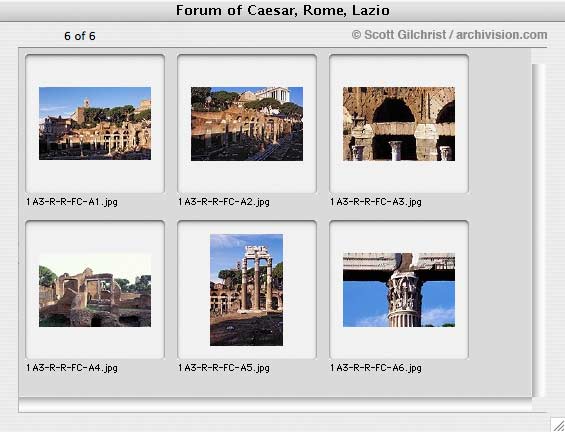Select the 1A3-R-R-FC-A6.jpg column capital photo
The height and width of the screenshot is (432, 565).
point(399,290)
